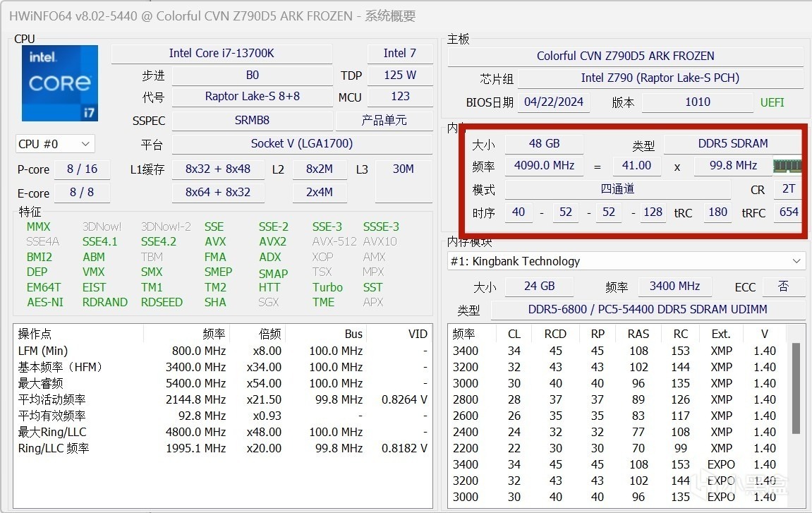Click the CR 2T value
The image size is (812, 513).
pos(788,189)
